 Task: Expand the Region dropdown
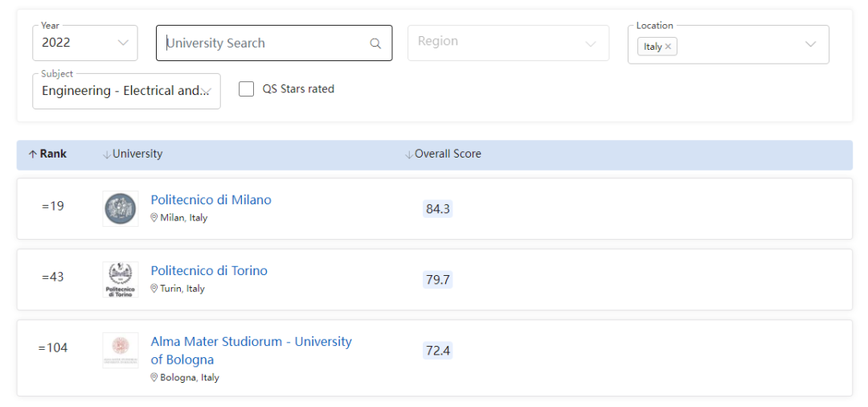tap(508, 43)
